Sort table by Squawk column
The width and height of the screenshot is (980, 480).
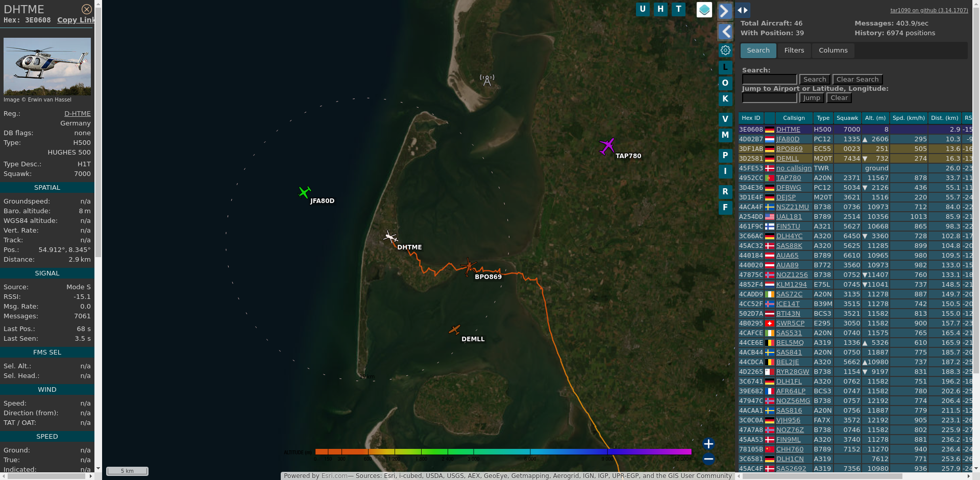(847, 118)
